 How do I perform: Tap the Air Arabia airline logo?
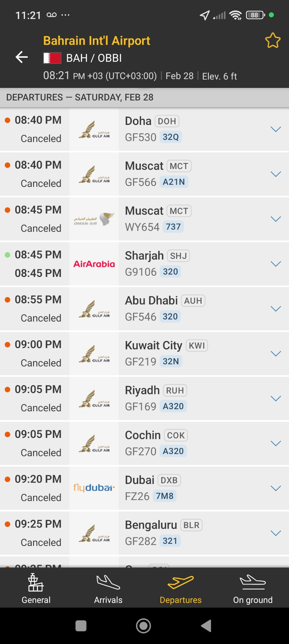[94, 264]
